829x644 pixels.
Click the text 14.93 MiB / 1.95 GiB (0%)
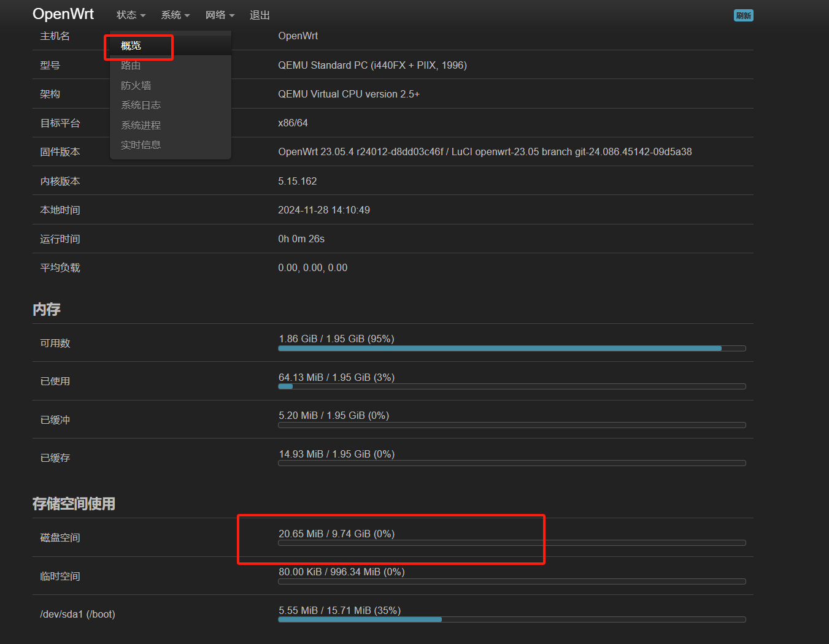coord(337,454)
